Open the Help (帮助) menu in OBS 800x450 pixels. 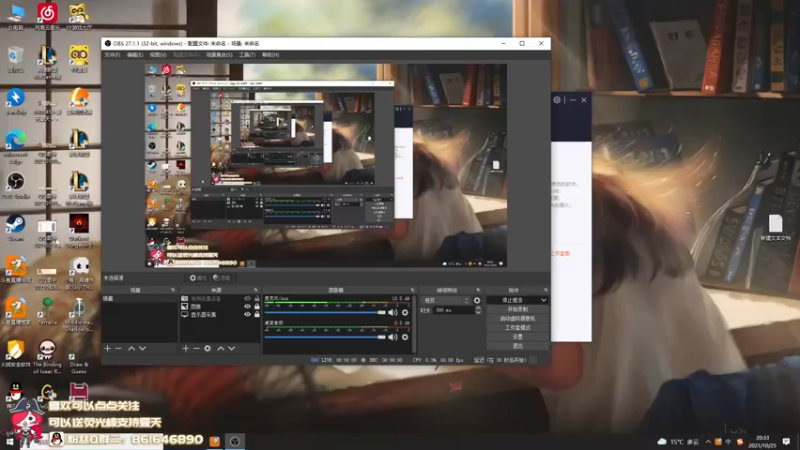click(x=270, y=55)
